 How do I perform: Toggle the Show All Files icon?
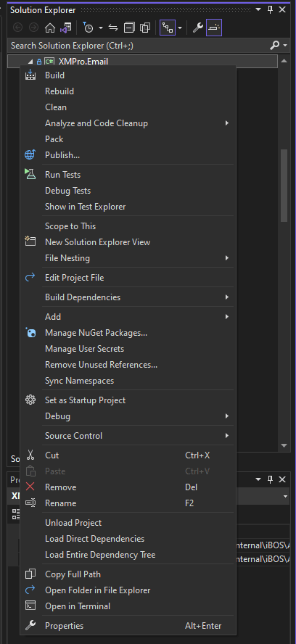pos(144,28)
